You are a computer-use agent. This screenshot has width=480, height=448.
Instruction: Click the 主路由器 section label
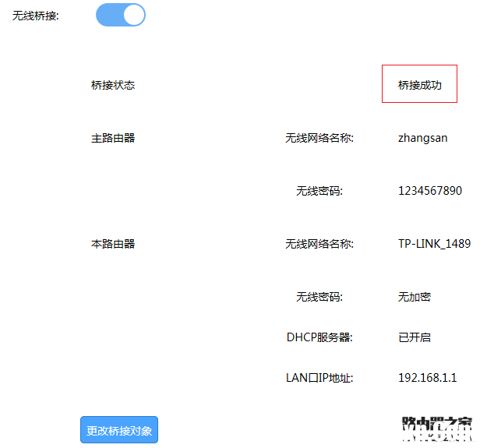[113, 138]
